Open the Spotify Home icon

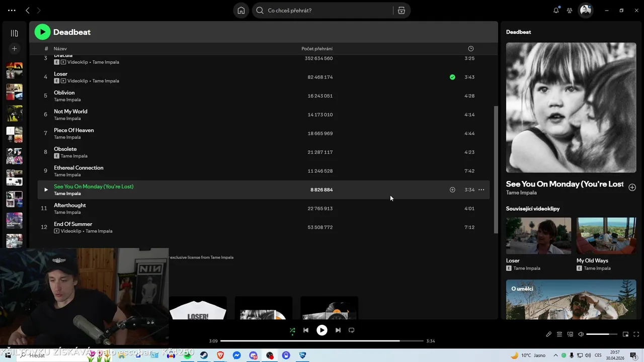241,11
